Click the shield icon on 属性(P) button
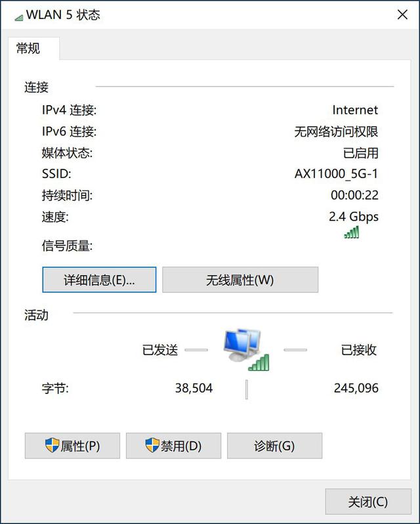Screen dimensions: 420x524 point(52,445)
